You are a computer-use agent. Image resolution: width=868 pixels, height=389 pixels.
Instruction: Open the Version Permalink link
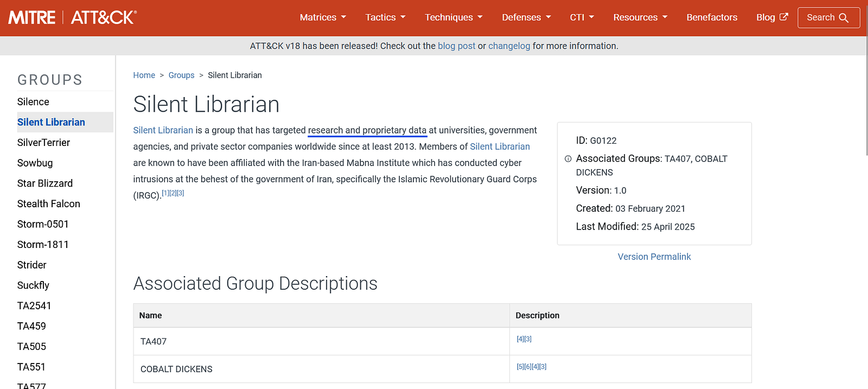[654, 257]
